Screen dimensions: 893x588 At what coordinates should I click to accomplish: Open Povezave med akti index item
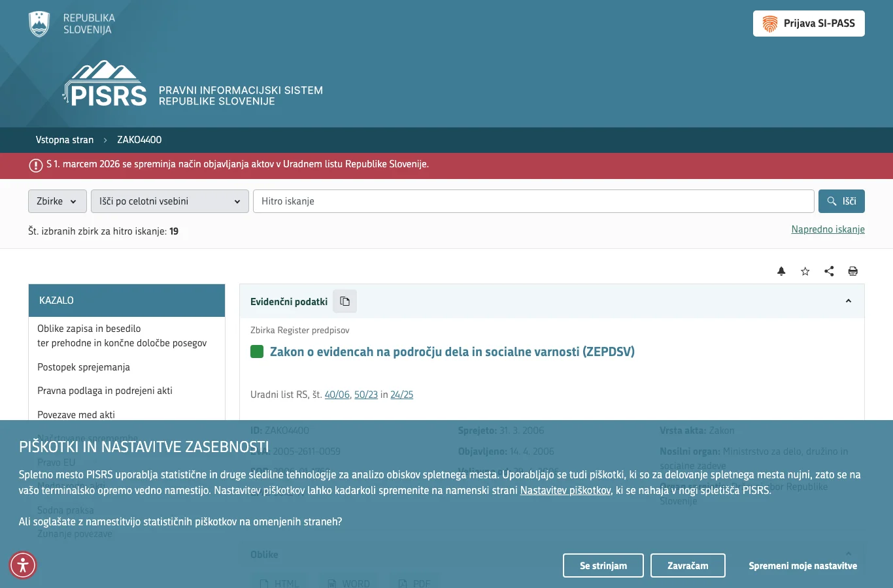coord(76,415)
